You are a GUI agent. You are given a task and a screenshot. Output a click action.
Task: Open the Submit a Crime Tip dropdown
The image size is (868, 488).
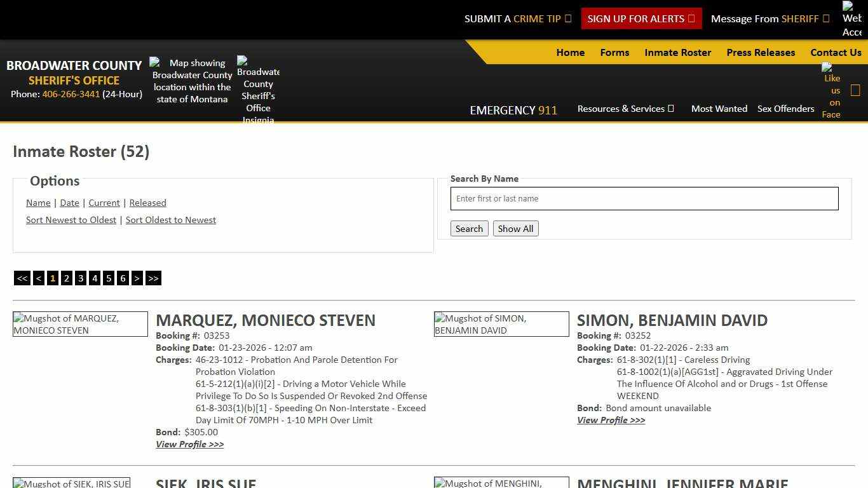(x=517, y=19)
